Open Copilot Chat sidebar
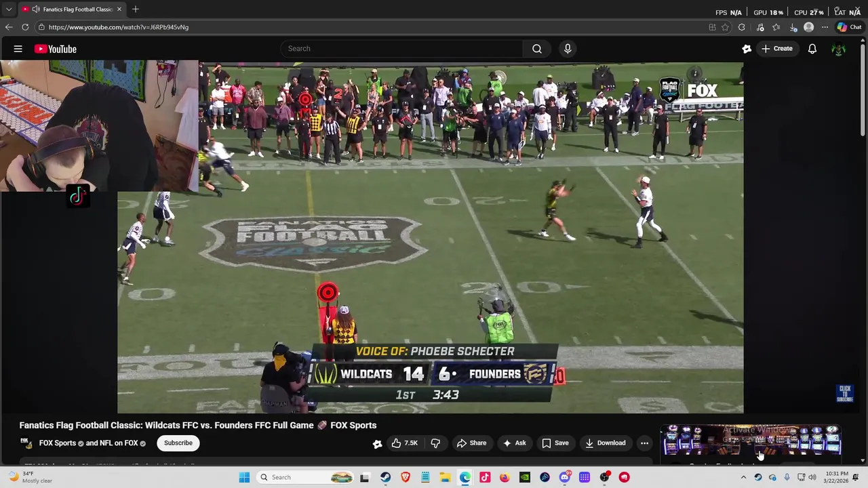868x488 pixels. coord(849,27)
